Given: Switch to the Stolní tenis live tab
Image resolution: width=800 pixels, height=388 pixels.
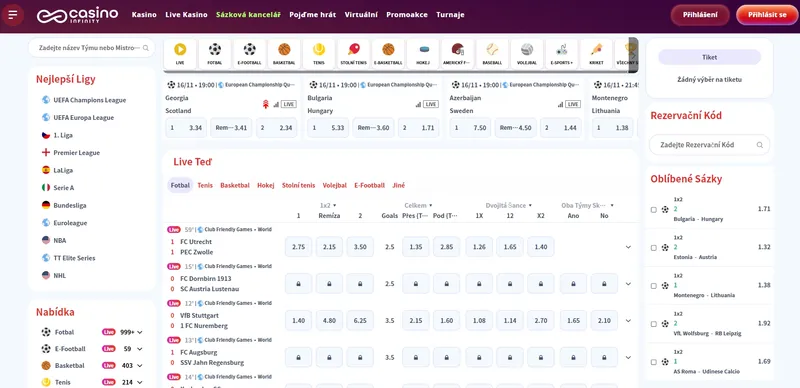Looking at the screenshot, I should pos(298,185).
